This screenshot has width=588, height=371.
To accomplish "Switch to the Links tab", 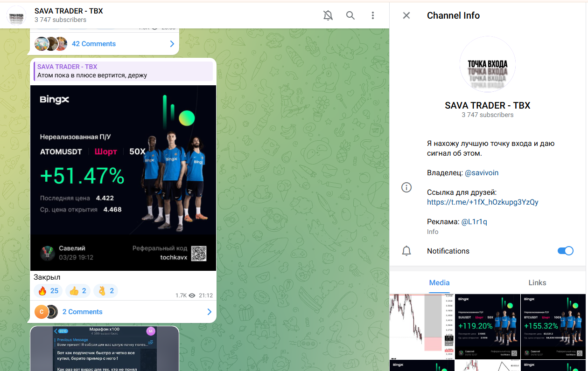I will 537,282.
